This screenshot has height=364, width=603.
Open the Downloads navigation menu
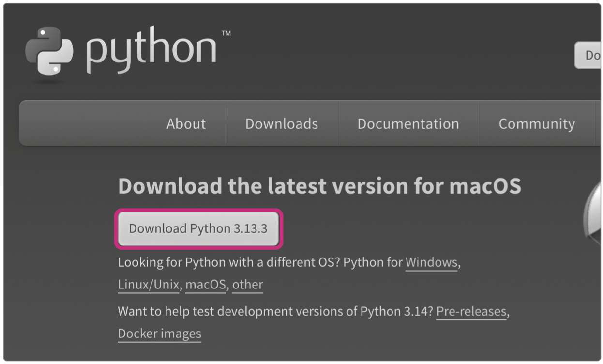(x=281, y=124)
